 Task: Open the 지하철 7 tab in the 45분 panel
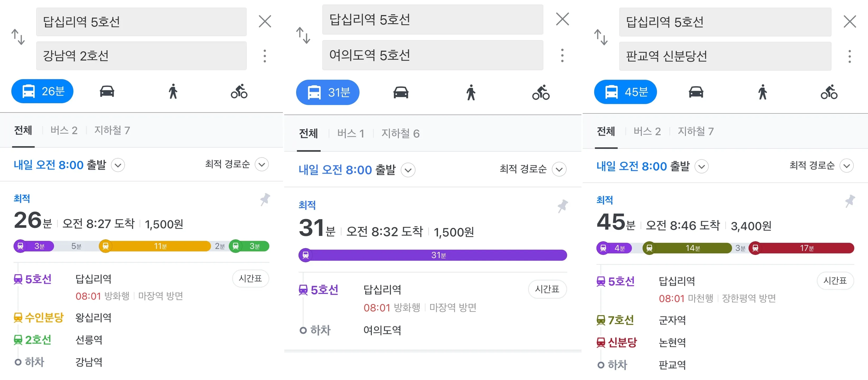(x=696, y=131)
